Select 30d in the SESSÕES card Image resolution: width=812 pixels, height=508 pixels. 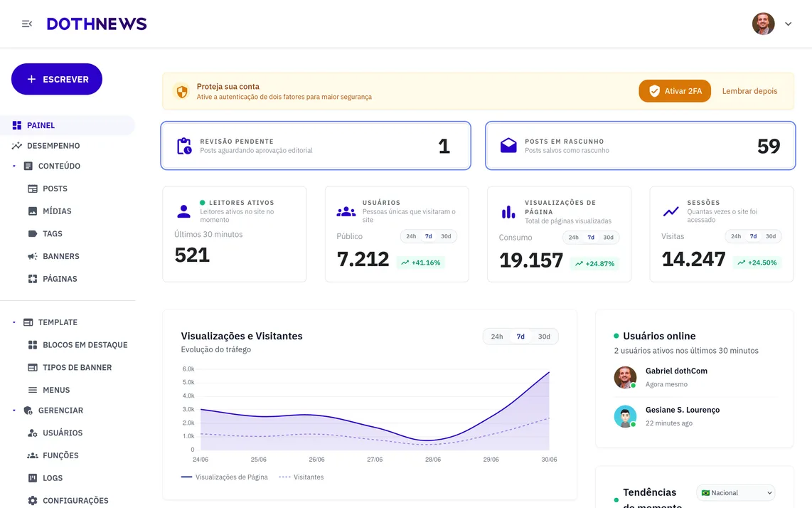[x=771, y=236]
